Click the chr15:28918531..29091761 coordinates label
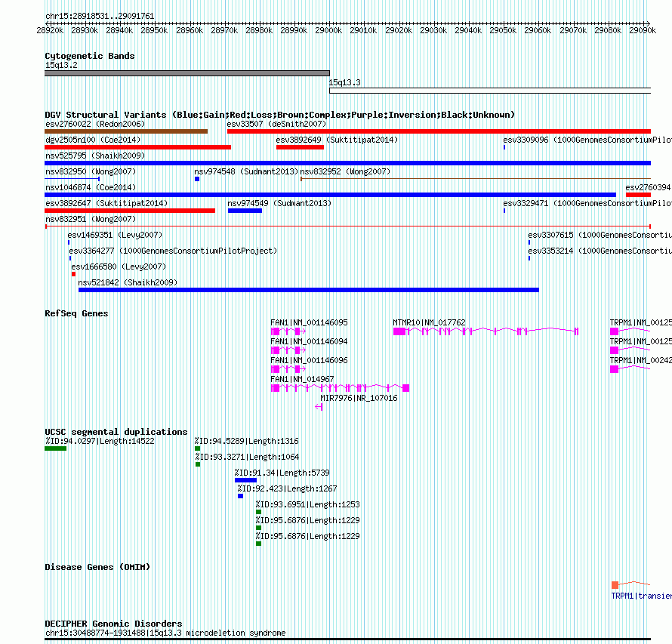The image size is (672, 644). pos(100,16)
